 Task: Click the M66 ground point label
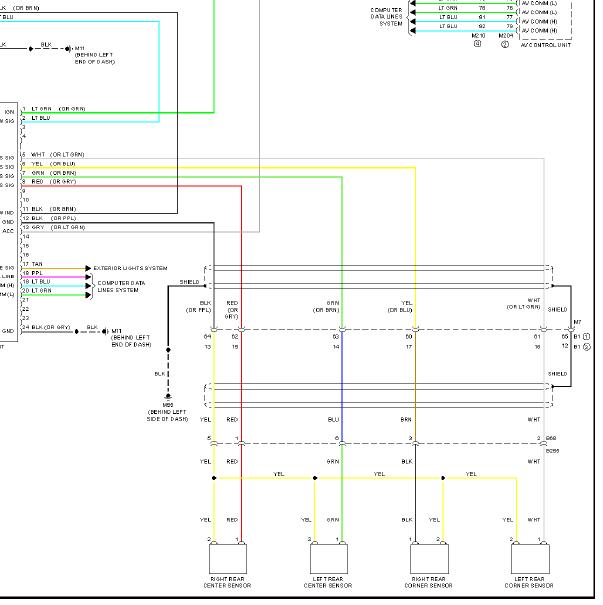pos(168,405)
